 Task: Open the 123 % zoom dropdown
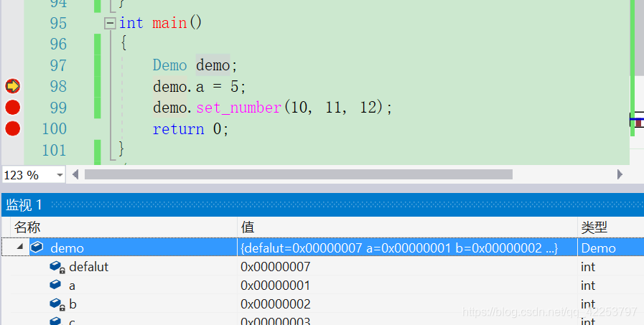pyautogui.click(x=60, y=175)
